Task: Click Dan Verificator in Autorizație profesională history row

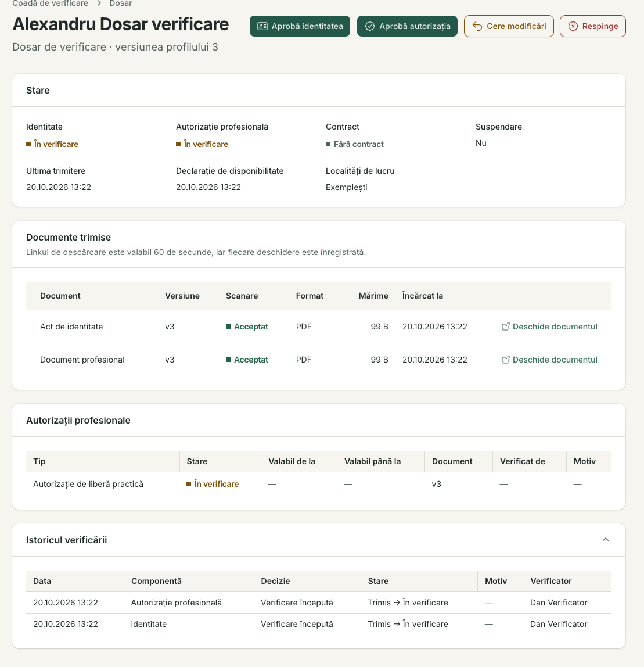Action: [559, 603]
